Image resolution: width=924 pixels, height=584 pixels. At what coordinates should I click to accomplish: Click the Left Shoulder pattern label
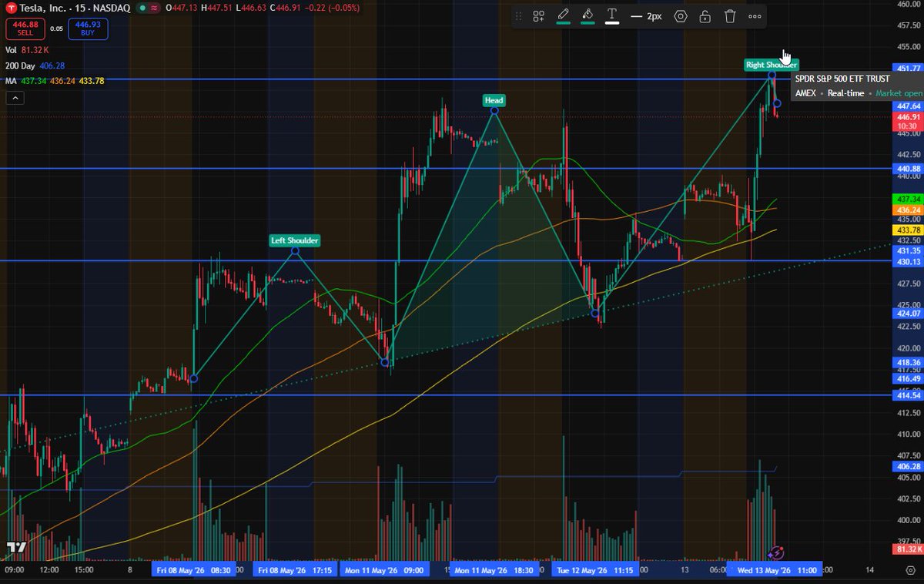pyautogui.click(x=295, y=240)
